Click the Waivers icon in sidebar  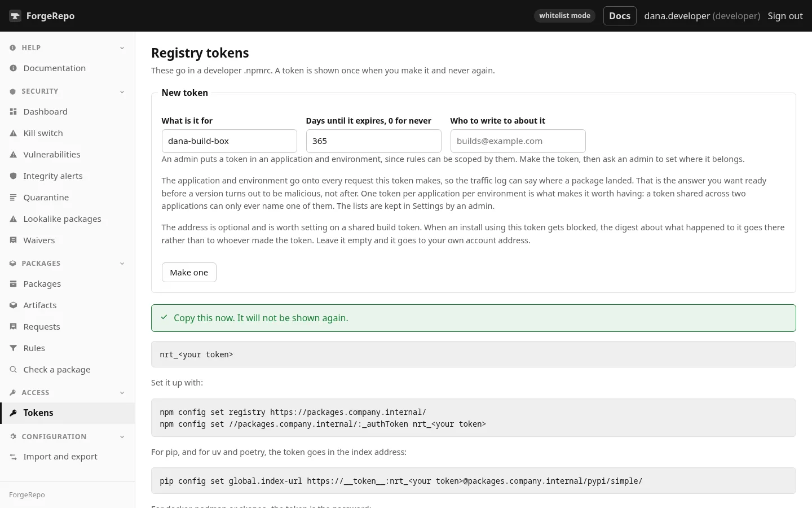click(13, 240)
